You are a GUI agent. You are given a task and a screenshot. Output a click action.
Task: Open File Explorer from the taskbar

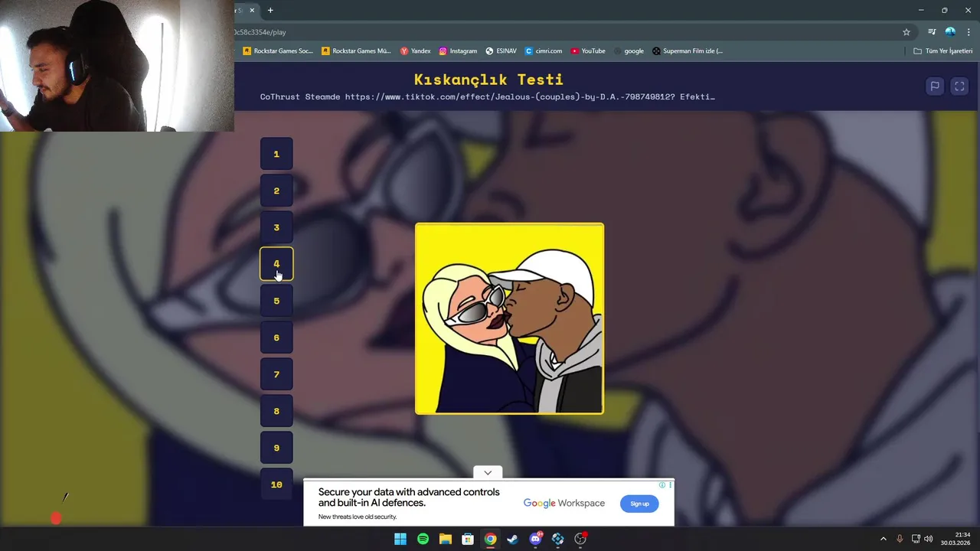(446, 539)
